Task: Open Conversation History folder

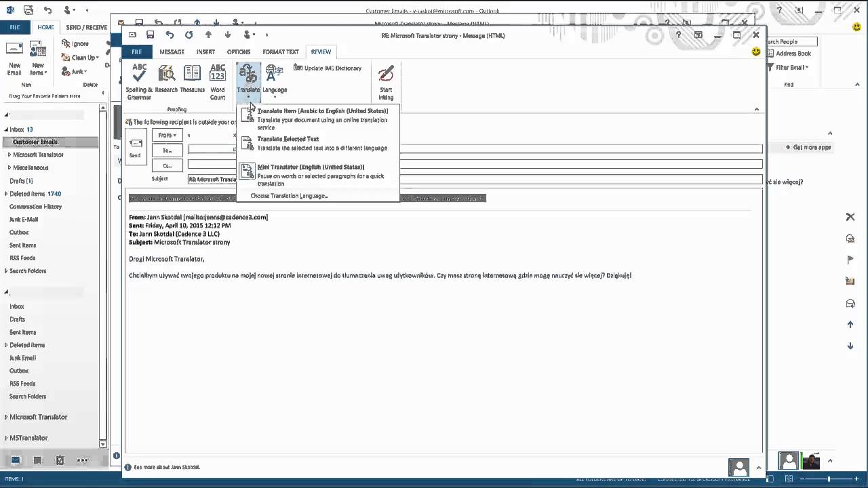Action: 35,207
